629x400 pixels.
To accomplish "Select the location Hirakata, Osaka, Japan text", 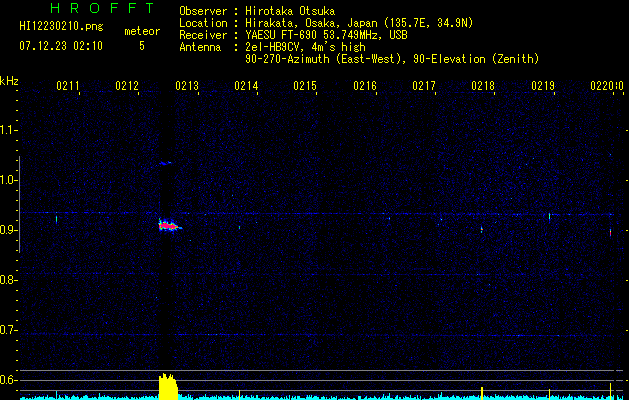I will 359,23.
